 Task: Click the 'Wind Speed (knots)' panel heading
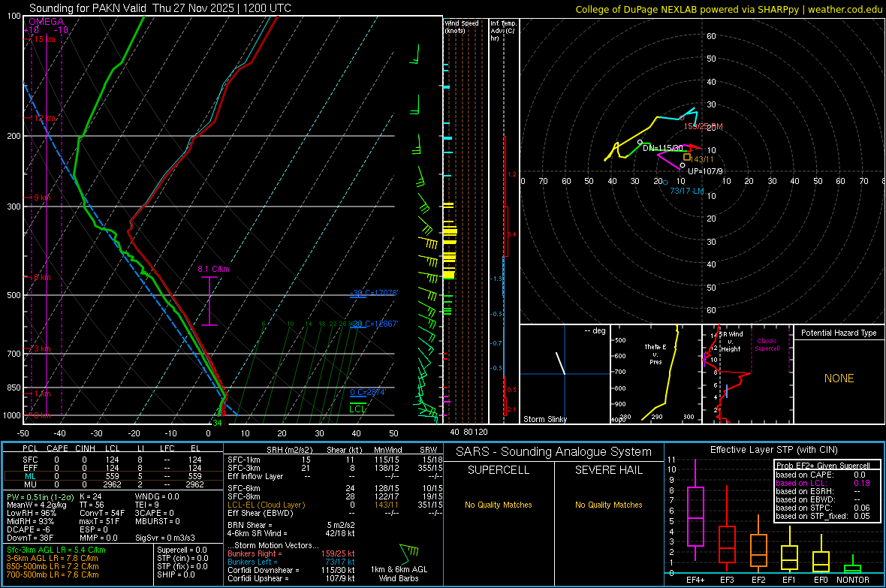[462, 26]
